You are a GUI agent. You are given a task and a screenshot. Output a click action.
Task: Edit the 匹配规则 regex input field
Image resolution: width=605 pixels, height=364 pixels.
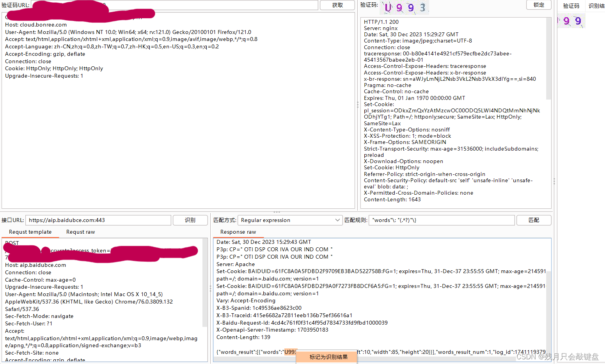coord(442,220)
